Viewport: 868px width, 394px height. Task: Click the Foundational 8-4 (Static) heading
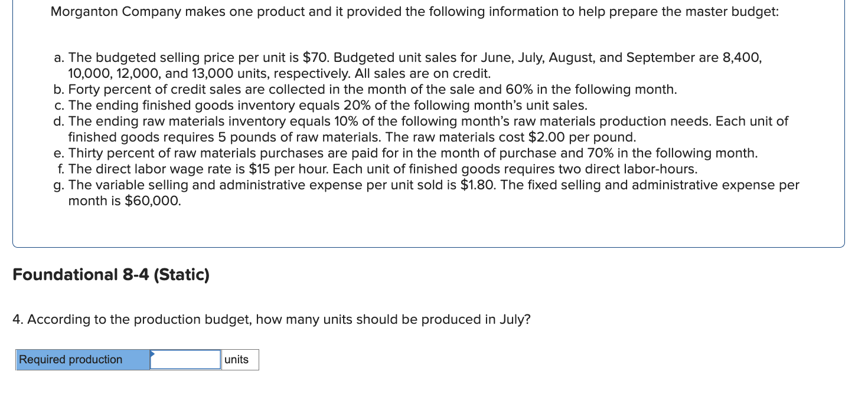click(111, 275)
